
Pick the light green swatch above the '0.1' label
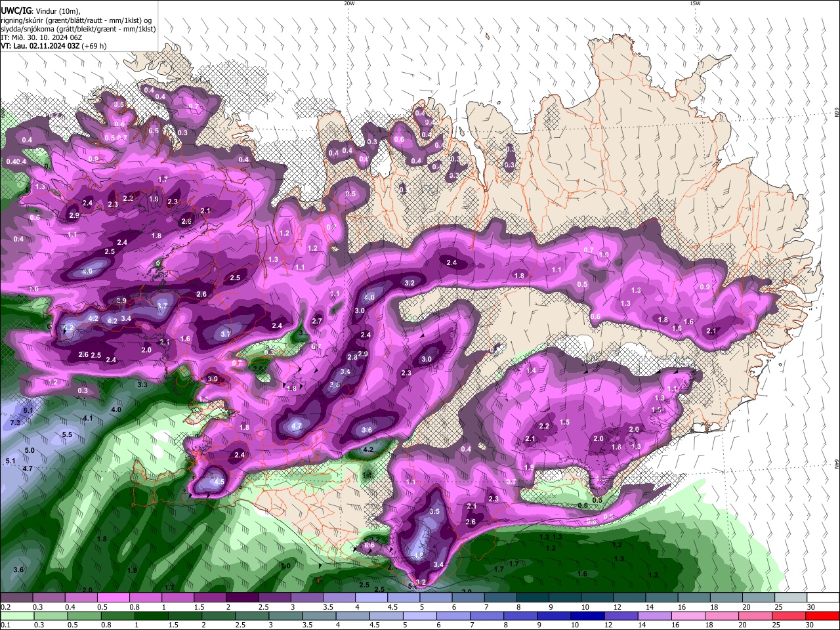(x=16, y=616)
